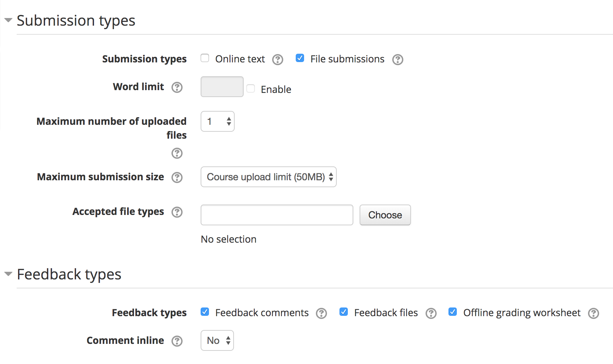Click the Choose file types button
Viewport: 613px width, 364px height.
tap(385, 215)
